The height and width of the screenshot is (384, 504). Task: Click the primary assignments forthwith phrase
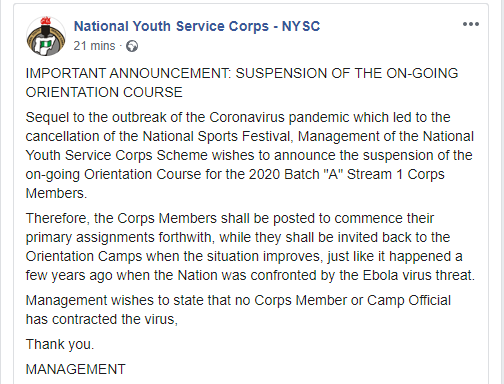pos(119,237)
